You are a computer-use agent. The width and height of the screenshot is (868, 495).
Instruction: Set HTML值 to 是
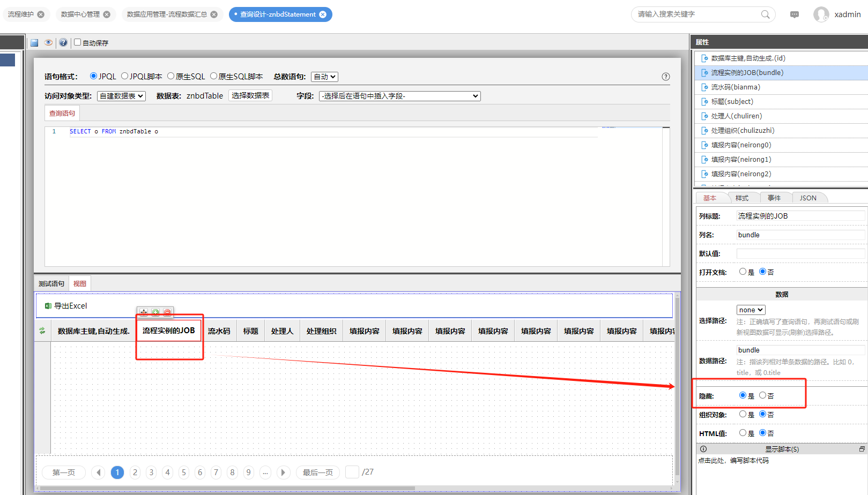(743, 433)
